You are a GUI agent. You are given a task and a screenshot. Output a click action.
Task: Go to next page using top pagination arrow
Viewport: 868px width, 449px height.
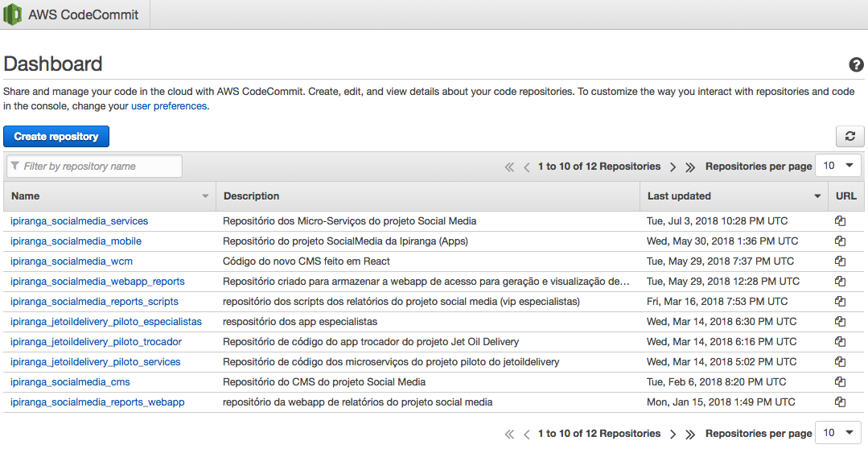[x=673, y=167]
